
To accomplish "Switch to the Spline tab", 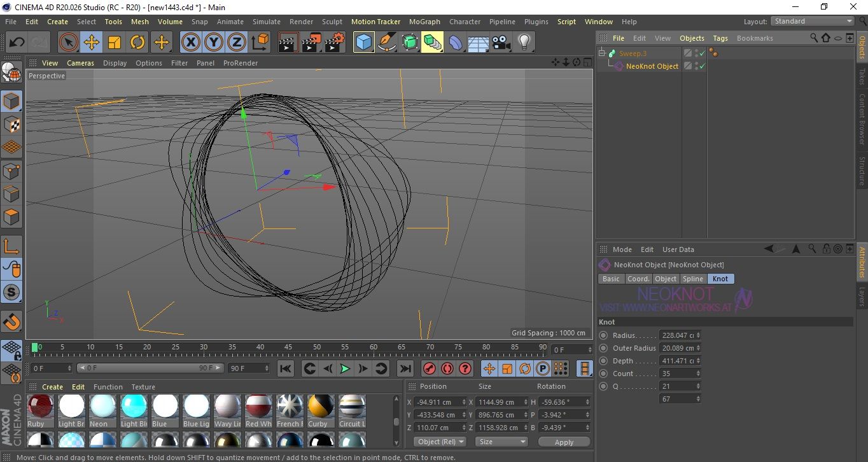I will [692, 279].
